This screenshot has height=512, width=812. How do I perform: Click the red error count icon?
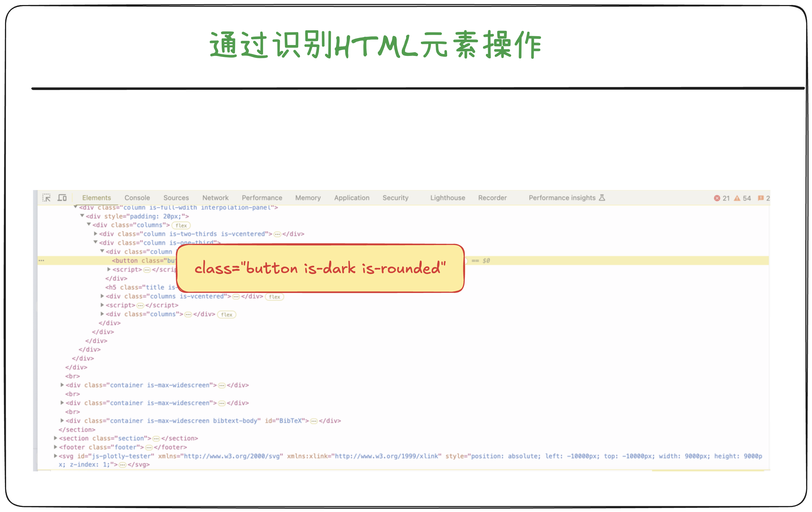717,198
